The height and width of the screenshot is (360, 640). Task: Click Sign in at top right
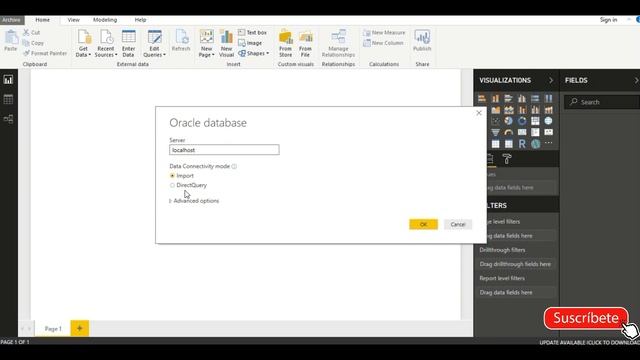coord(608,20)
